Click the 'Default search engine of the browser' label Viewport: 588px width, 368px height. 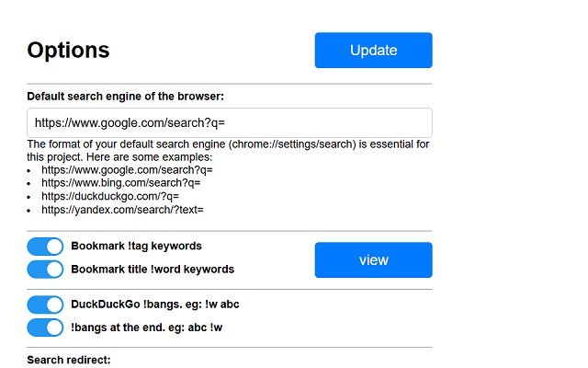click(125, 97)
